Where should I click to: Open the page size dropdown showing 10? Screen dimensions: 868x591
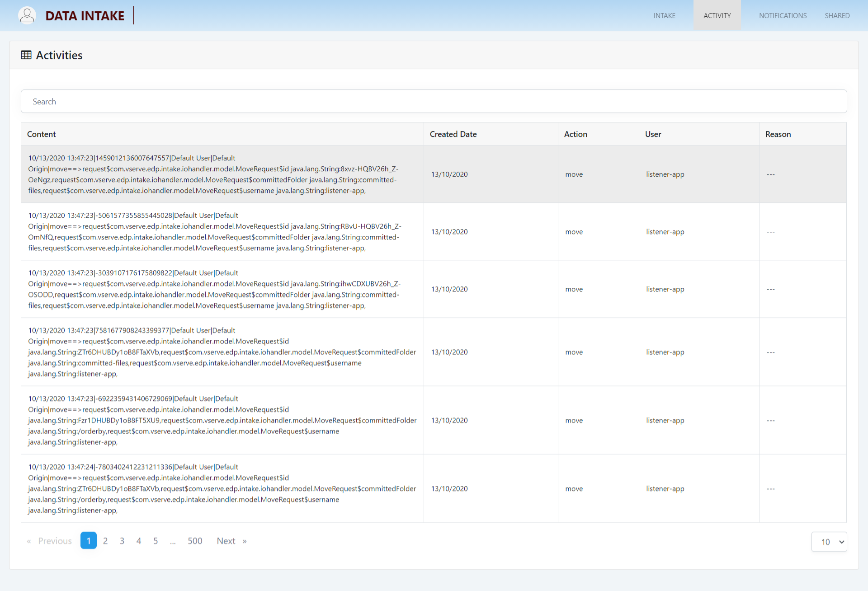point(829,542)
